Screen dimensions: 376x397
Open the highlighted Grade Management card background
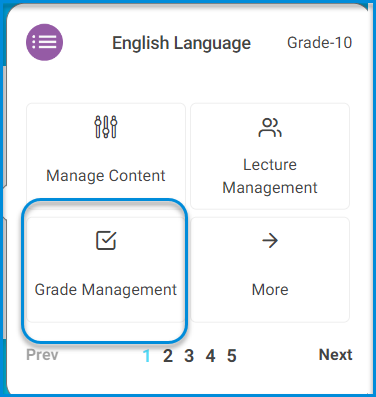[x=106, y=270]
